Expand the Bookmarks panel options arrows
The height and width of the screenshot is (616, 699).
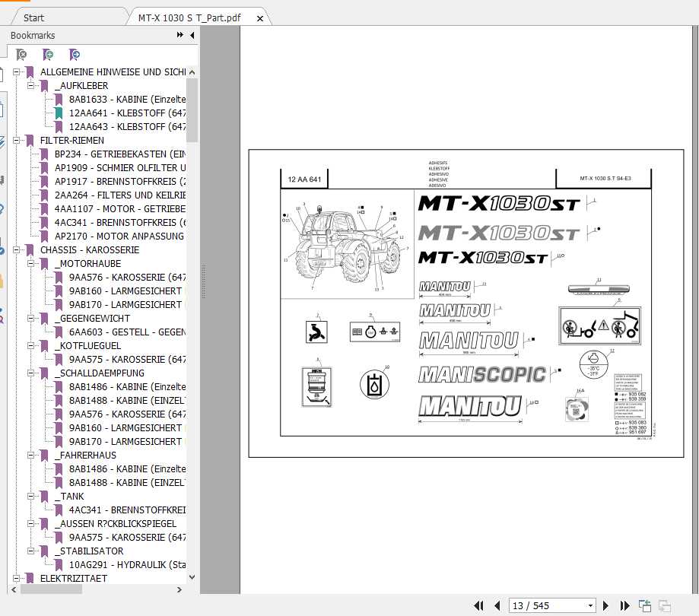click(180, 35)
